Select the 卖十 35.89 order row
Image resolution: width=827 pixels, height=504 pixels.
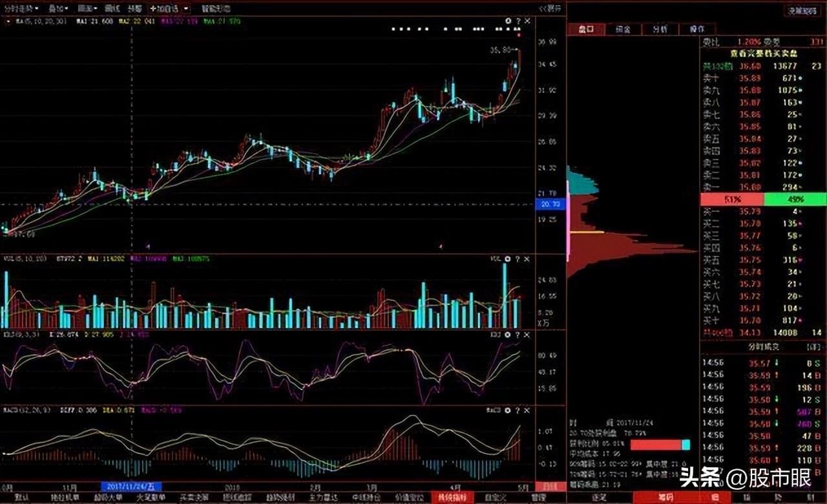763,78
